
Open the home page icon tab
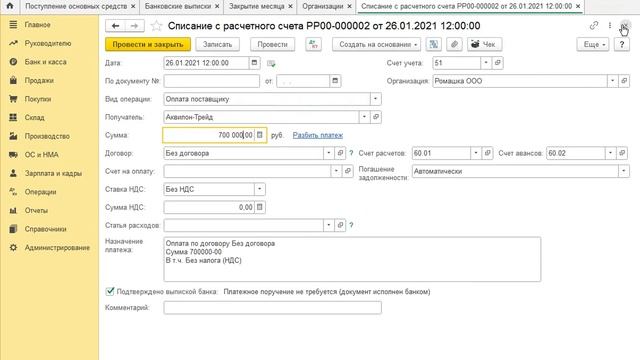coord(9,6)
